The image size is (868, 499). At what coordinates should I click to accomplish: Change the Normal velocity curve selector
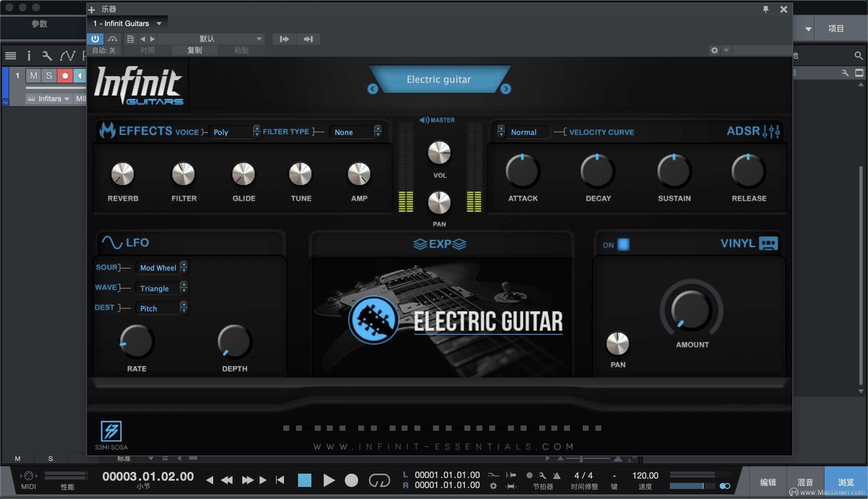pos(524,132)
